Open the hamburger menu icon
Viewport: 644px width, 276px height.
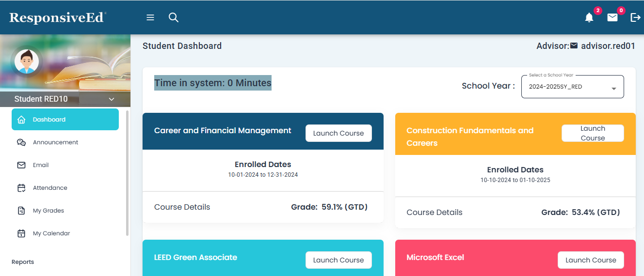point(150,17)
